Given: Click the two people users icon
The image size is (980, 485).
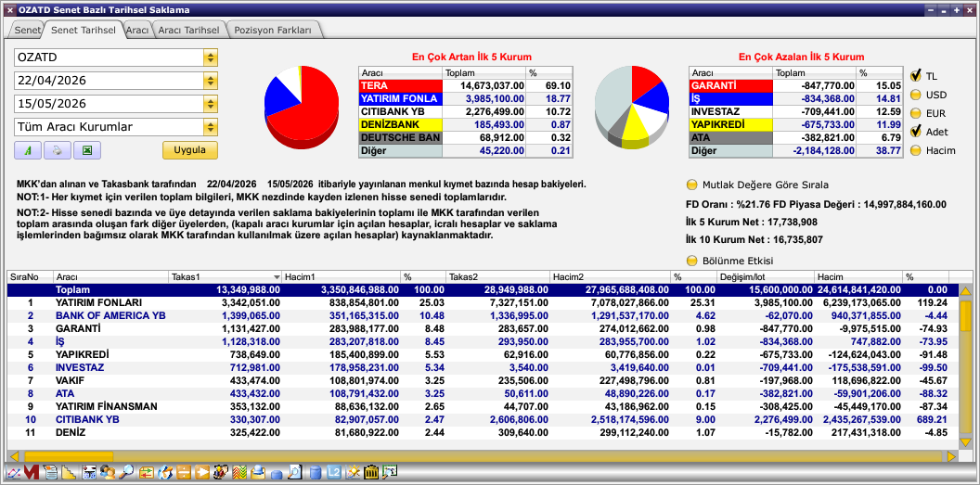Looking at the screenshot, I should (x=108, y=473).
